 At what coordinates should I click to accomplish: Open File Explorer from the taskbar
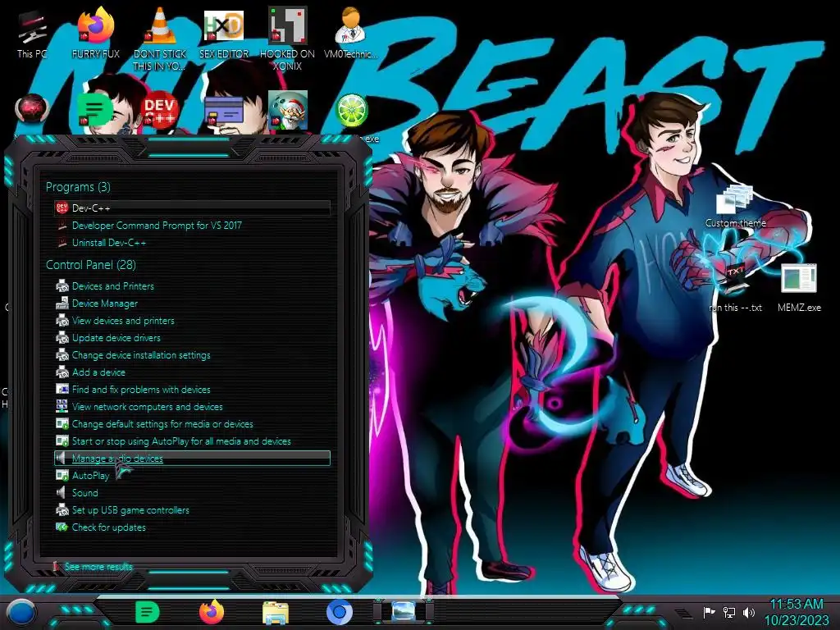click(276, 613)
